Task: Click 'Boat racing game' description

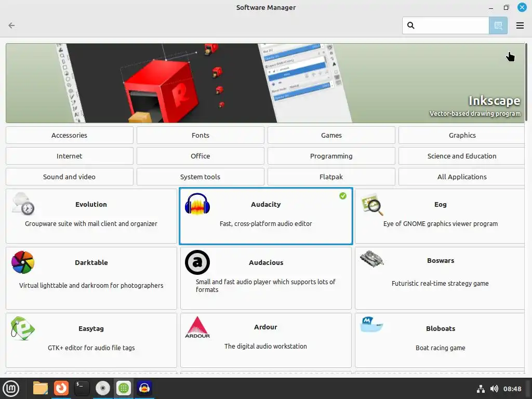Action: [x=441, y=348]
